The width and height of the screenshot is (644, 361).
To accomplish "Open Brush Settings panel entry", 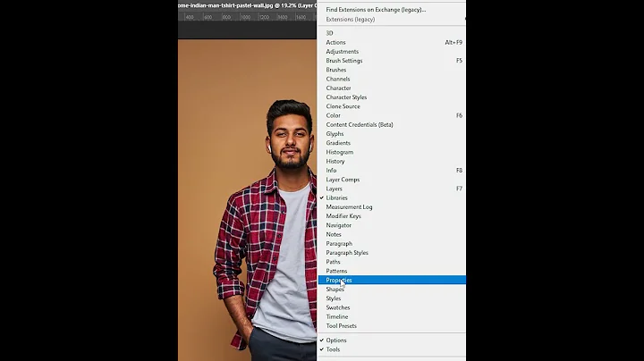I will click(392, 60).
